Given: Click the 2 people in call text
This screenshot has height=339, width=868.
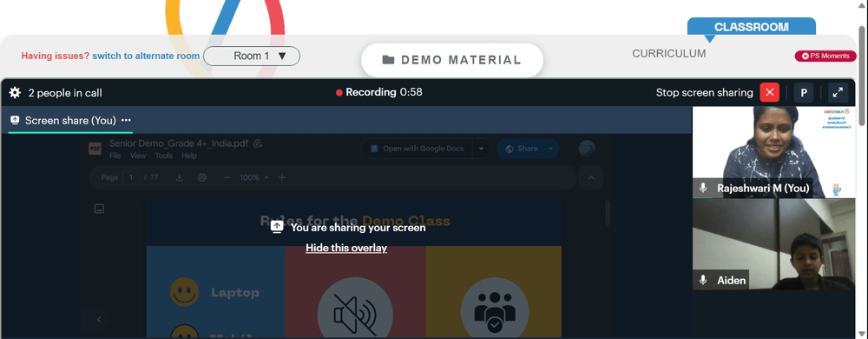Looking at the screenshot, I should tap(65, 93).
